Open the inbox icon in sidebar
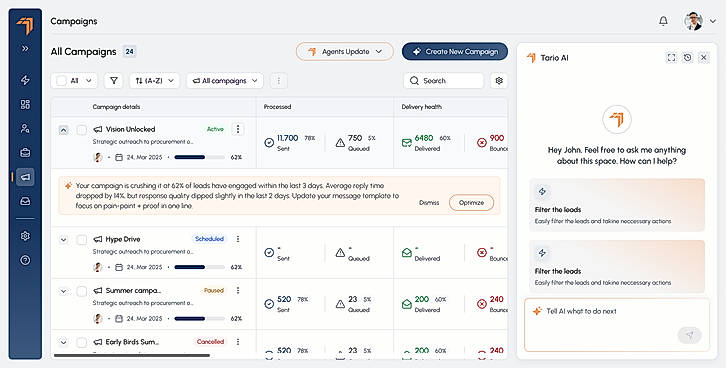The height and width of the screenshot is (368, 726). (x=25, y=201)
